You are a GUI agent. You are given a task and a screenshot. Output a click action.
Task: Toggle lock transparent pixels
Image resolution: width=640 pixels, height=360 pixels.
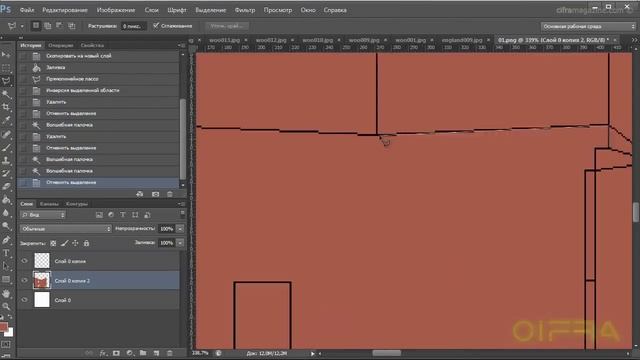tap(53, 243)
